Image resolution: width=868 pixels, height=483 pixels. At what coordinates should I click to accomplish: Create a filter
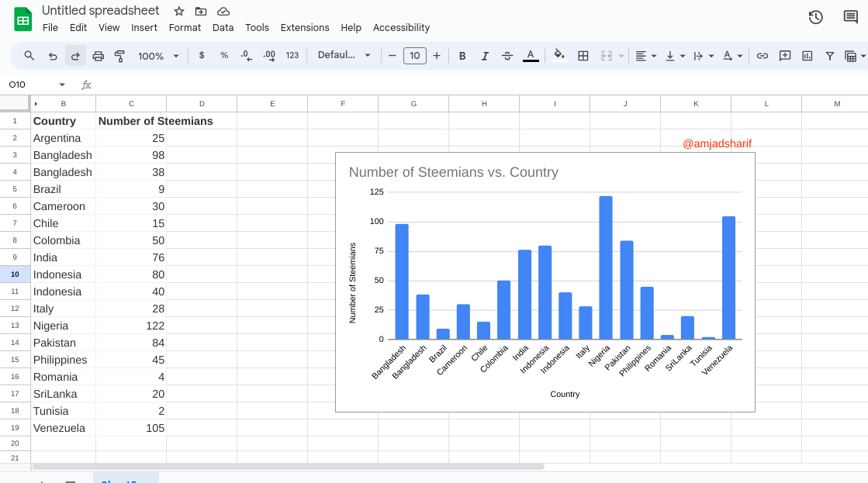(x=830, y=56)
